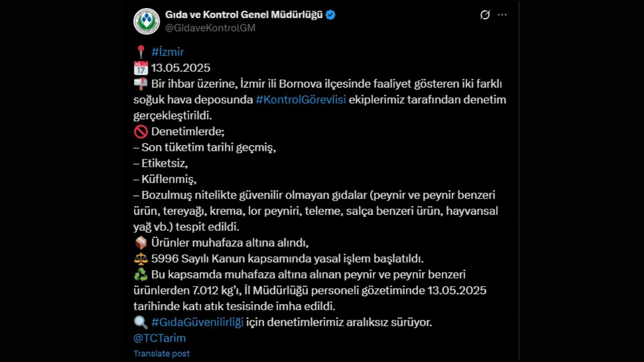Open the @GidaveKontrolGM handle
This screenshot has height=362, width=644.
coord(210,28)
